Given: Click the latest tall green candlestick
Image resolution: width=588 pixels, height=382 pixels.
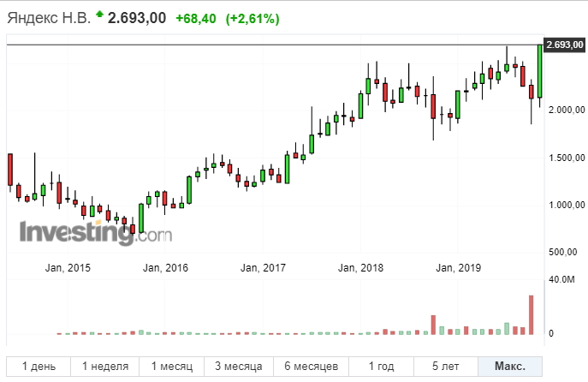Looking at the screenshot, I should [x=539, y=71].
